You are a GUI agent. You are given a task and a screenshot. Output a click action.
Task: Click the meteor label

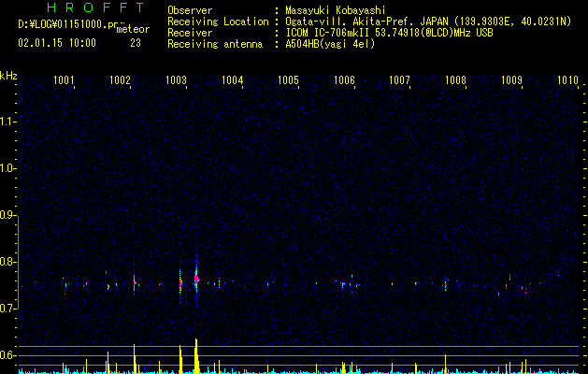tap(133, 29)
